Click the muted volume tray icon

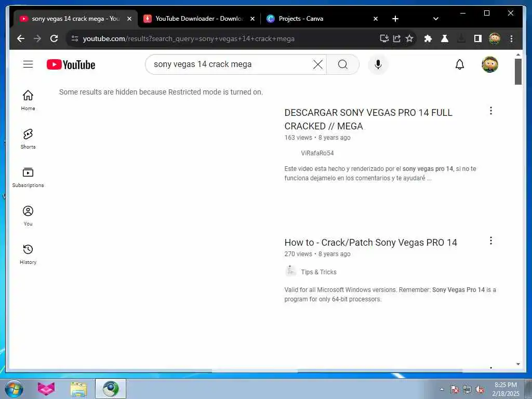click(x=480, y=389)
